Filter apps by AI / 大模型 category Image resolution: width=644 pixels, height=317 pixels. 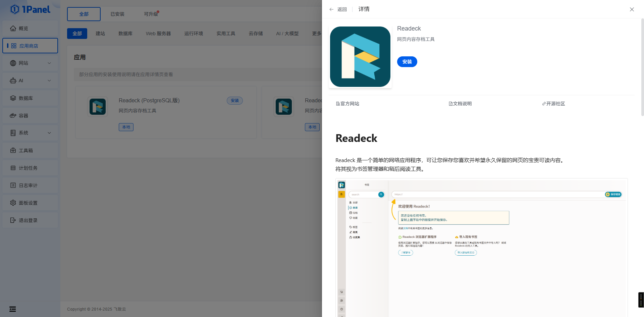click(287, 34)
